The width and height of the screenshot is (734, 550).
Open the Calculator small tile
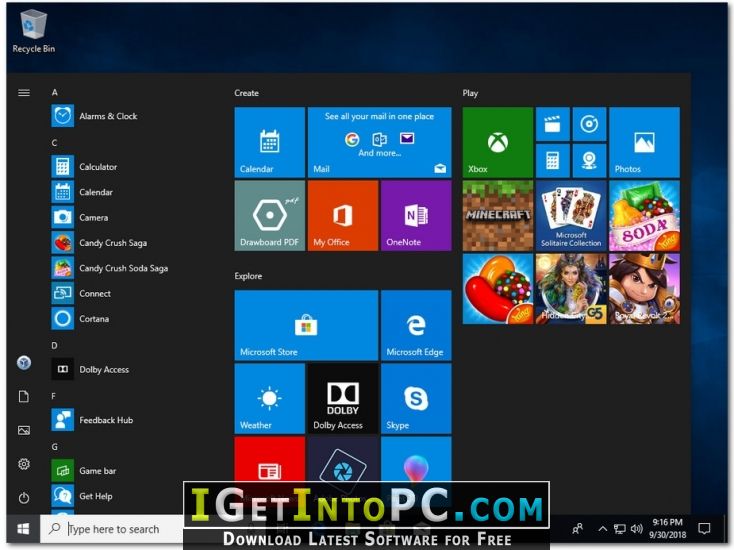click(x=552, y=161)
